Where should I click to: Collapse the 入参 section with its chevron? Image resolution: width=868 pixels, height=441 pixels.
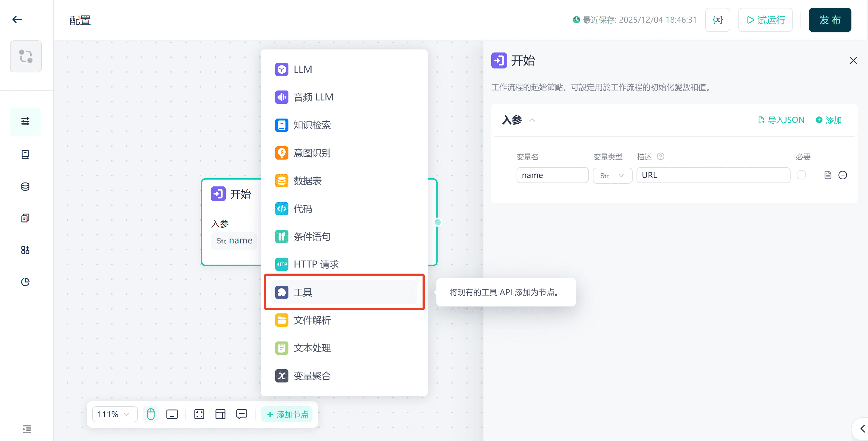coord(532,120)
